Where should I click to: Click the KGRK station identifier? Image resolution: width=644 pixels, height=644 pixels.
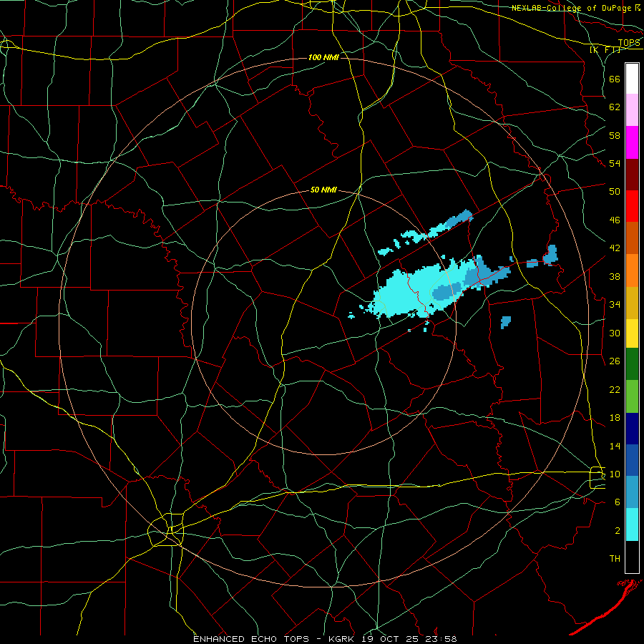point(343,639)
